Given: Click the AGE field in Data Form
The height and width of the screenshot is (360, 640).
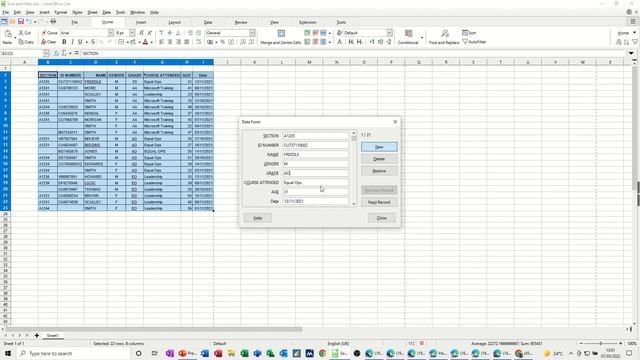Looking at the screenshot, I should point(316,192).
